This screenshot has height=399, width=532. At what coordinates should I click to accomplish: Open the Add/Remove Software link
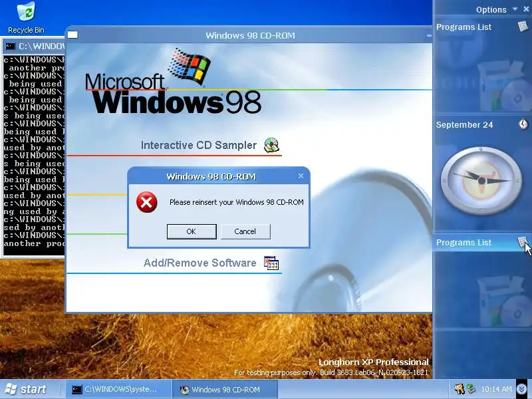199,263
